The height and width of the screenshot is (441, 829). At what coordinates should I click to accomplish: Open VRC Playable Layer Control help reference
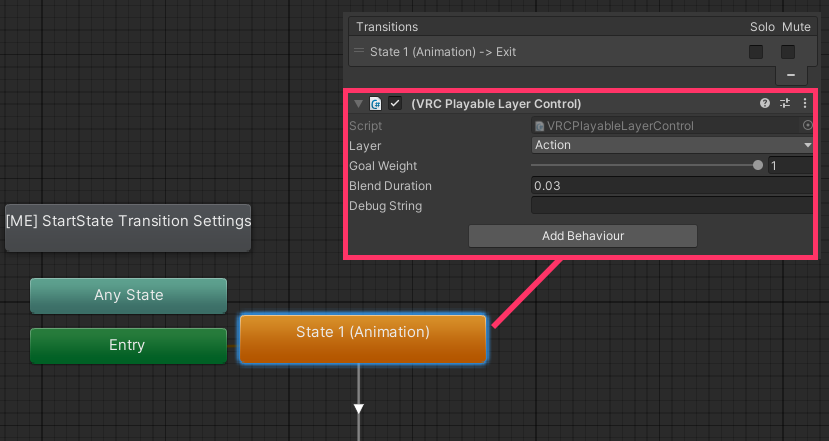(x=765, y=103)
